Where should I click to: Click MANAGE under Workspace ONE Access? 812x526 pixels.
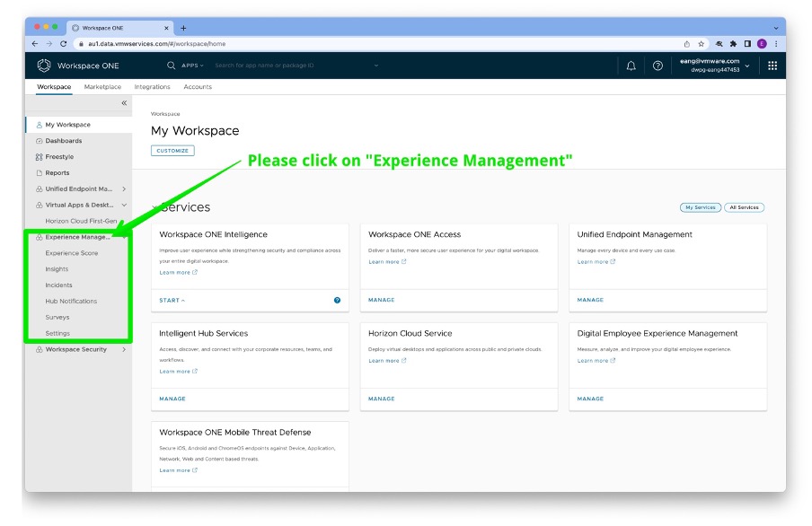[381, 300]
